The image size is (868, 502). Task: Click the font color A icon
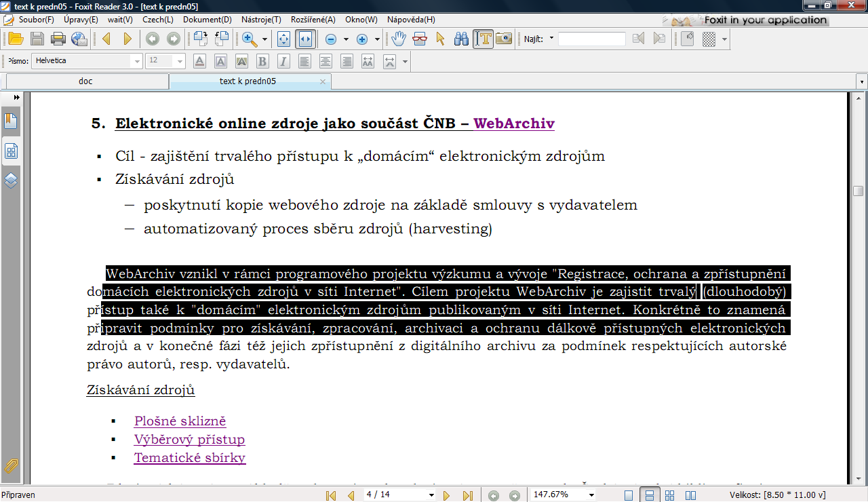coord(199,61)
